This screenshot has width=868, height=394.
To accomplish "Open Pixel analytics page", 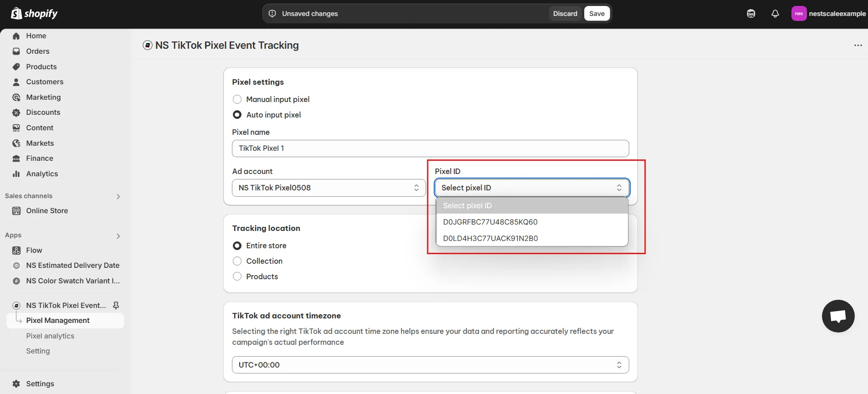I will (x=50, y=336).
